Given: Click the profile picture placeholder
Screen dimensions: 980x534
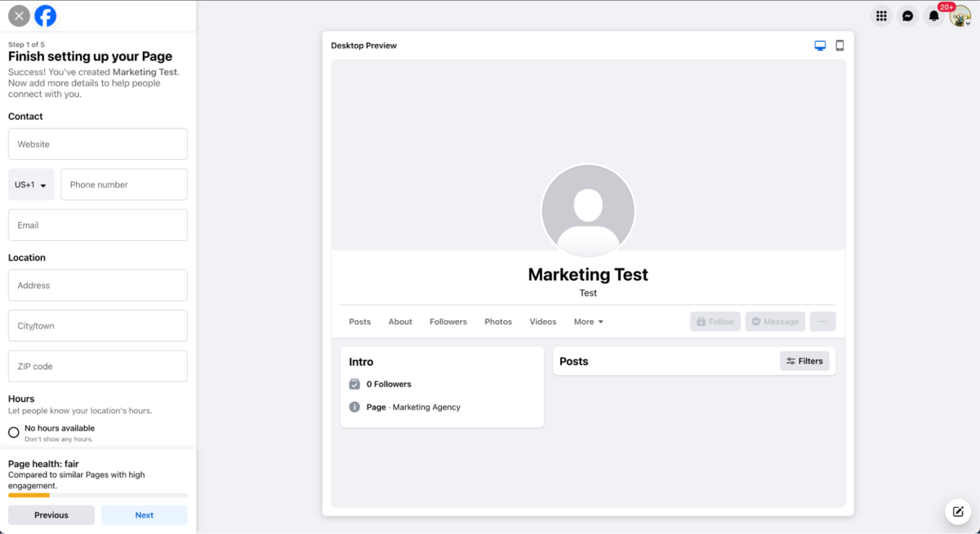Looking at the screenshot, I should 588,211.
